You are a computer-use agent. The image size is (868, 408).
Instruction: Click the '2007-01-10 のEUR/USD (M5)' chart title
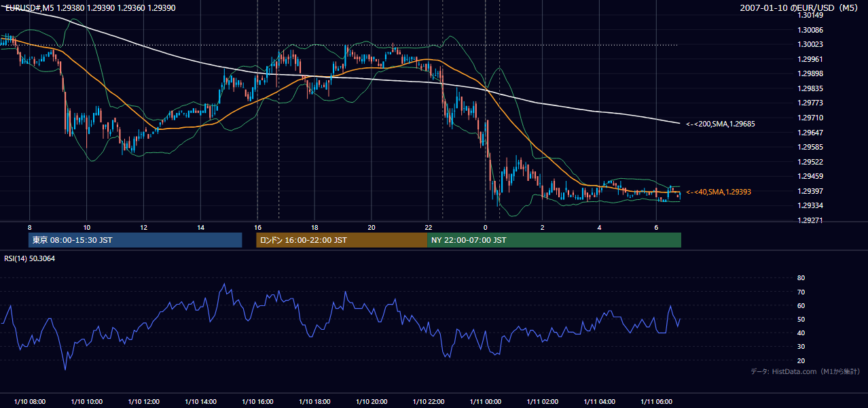(x=800, y=8)
